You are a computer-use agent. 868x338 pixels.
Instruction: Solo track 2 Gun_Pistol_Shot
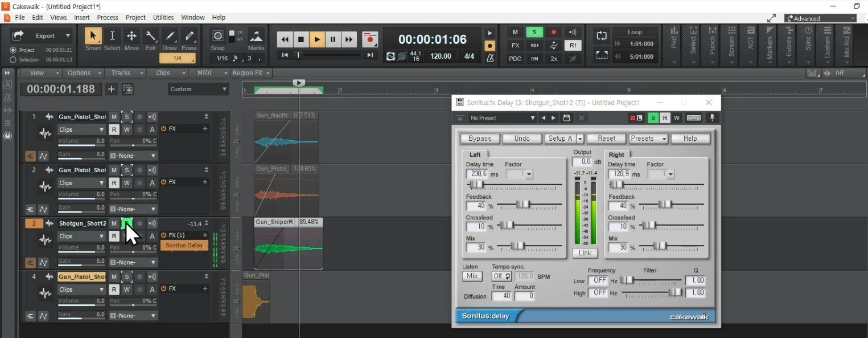click(x=126, y=170)
